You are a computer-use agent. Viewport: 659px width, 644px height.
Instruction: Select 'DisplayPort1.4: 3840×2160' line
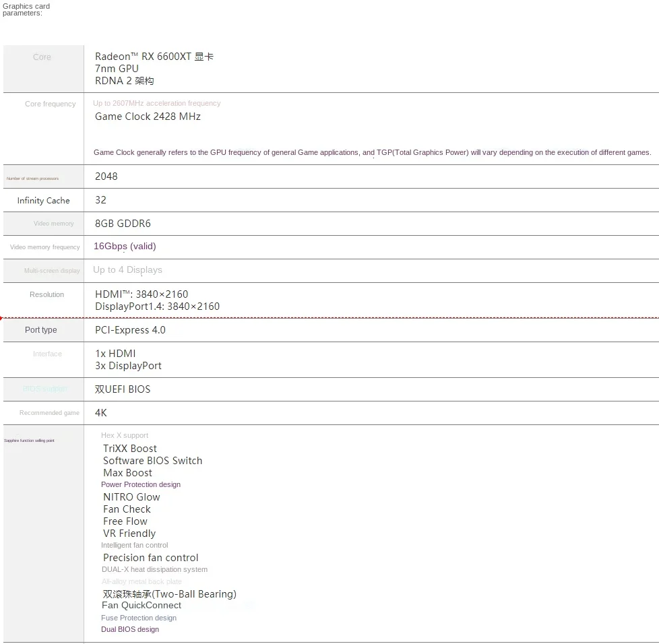click(157, 307)
